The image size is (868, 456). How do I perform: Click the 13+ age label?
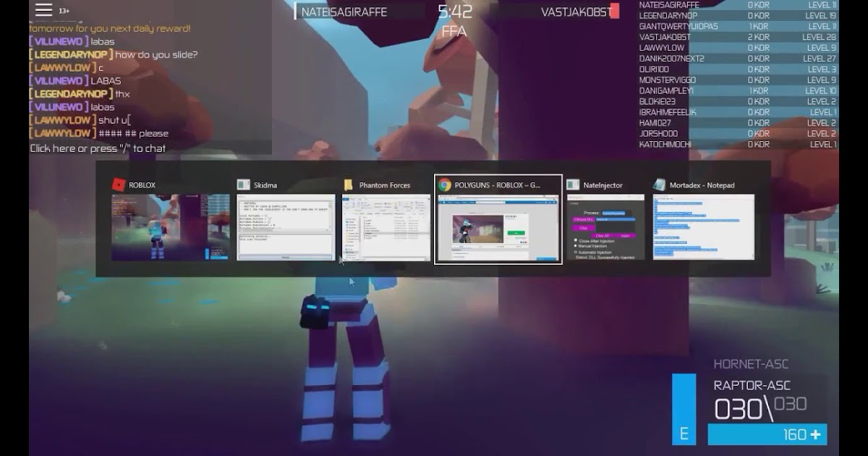coord(64,11)
